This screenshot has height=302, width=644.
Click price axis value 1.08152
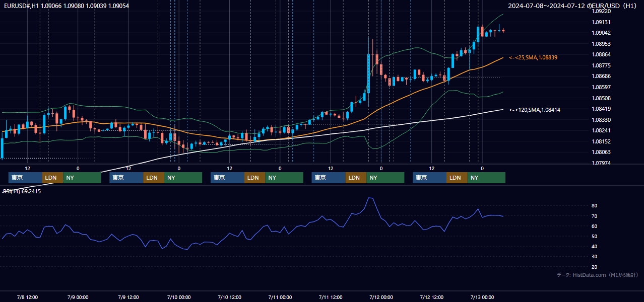pyautogui.click(x=602, y=141)
